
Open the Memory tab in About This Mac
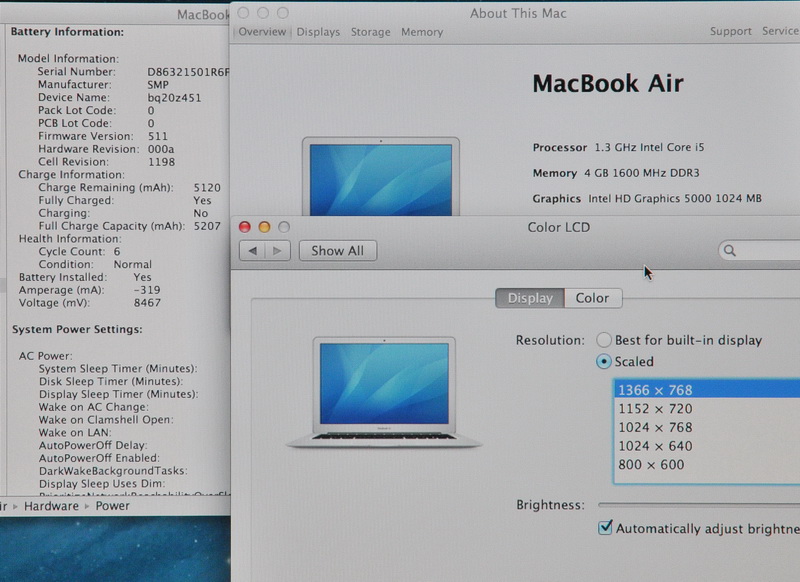click(422, 32)
